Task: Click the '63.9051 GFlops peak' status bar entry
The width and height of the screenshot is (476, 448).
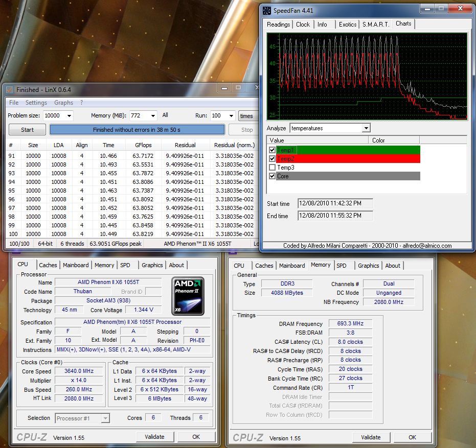Action: pos(116,244)
